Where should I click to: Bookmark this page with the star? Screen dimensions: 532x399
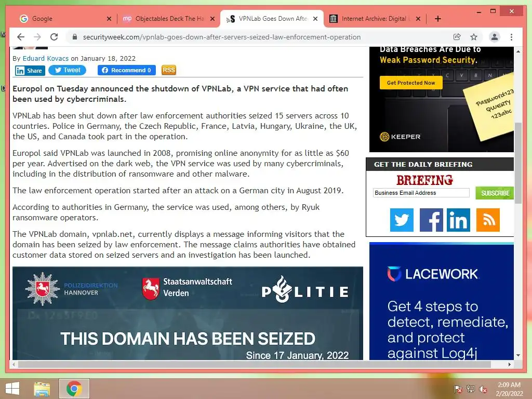[x=474, y=37]
